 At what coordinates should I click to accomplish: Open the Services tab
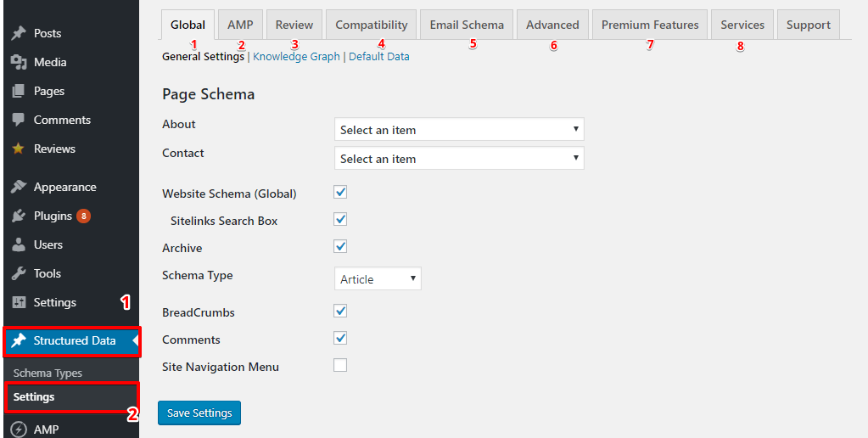(742, 25)
